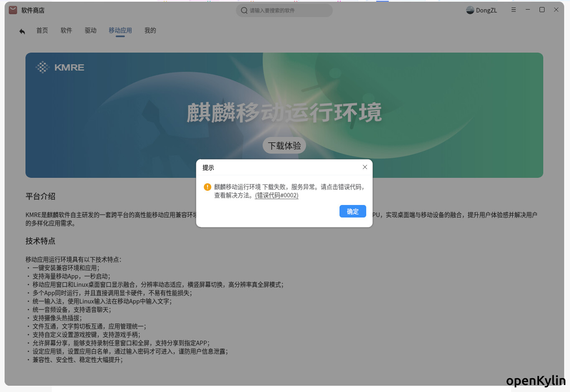Open the DongZL account name
Screen dimensions: 570x392
[486, 10]
